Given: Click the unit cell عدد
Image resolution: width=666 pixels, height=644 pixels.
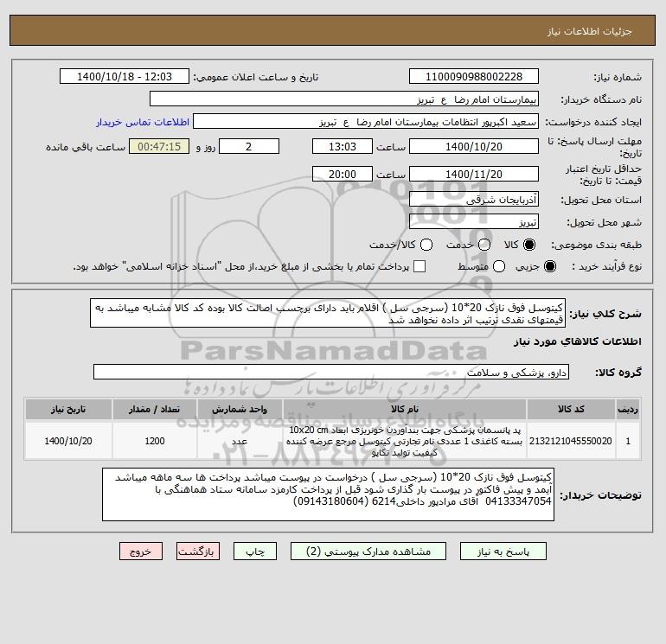Looking at the screenshot, I should pyautogui.click(x=240, y=441).
